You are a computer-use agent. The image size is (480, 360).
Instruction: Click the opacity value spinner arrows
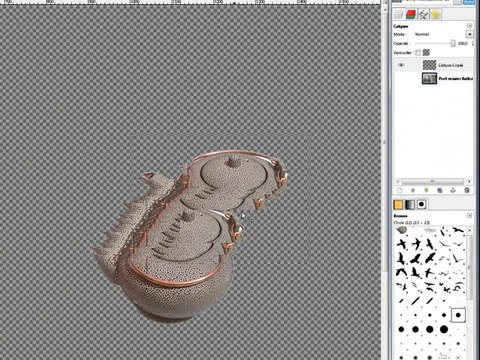[x=472, y=43]
